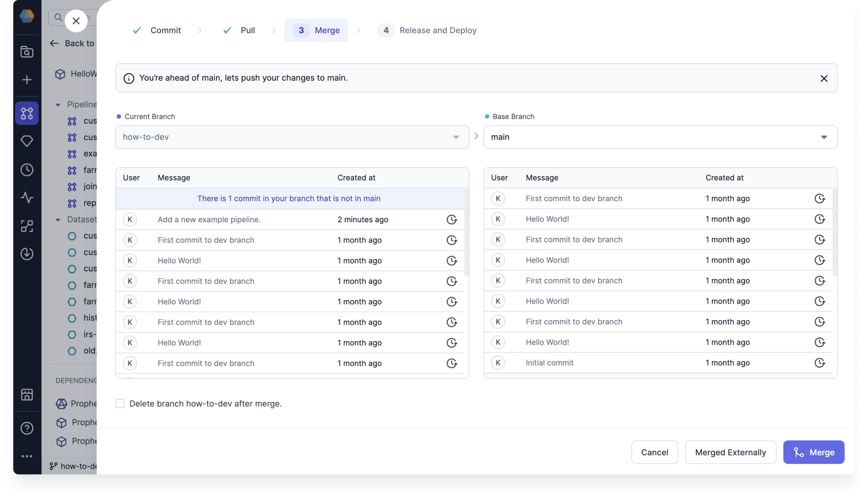The width and height of the screenshot is (868, 501).
Task: Click the commit history clock icon for Add new example pipeline
Action: (x=451, y=219)
